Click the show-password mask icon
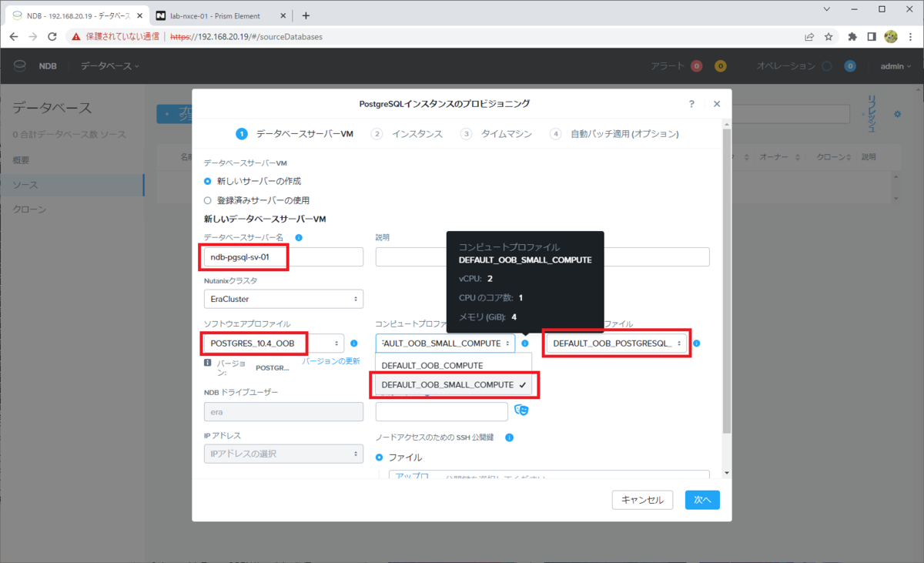The image size is (924, 563). [522, 410]
